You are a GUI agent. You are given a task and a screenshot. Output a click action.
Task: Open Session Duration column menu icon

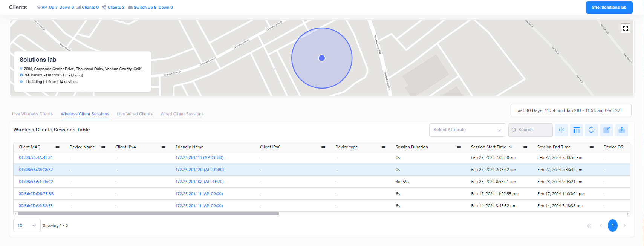459,147
